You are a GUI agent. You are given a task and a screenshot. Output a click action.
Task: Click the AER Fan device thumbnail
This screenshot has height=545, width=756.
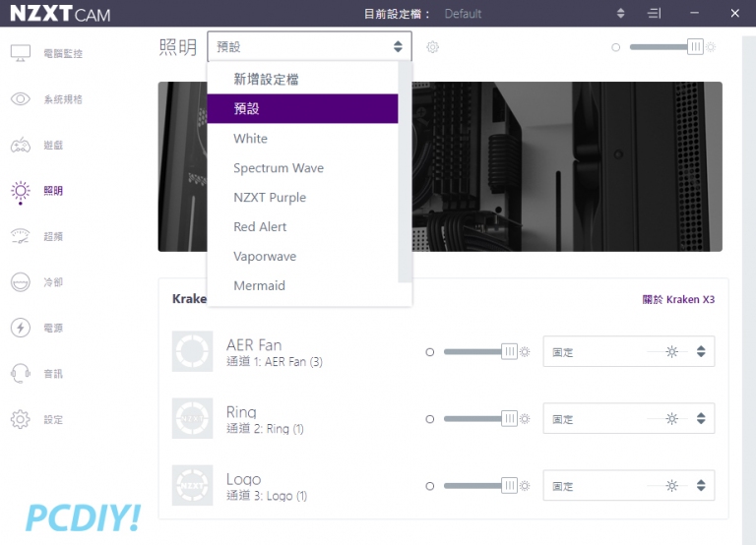192,351
